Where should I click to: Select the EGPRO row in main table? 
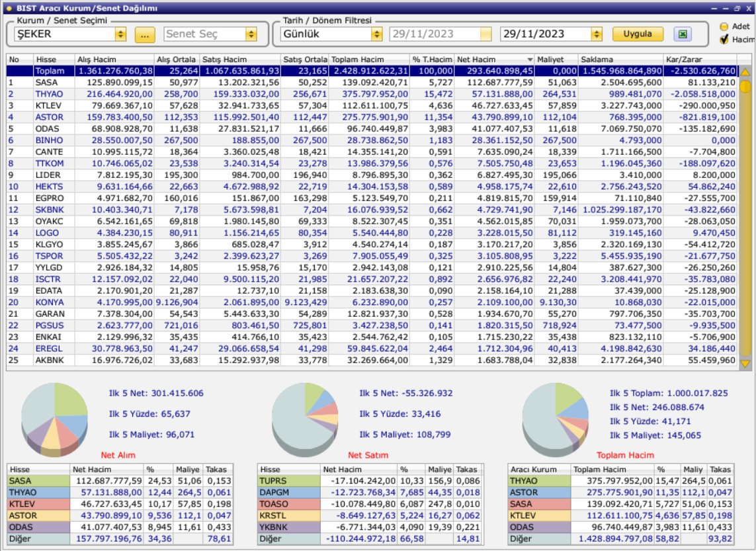pyautogui.click(x=372, y=198)
